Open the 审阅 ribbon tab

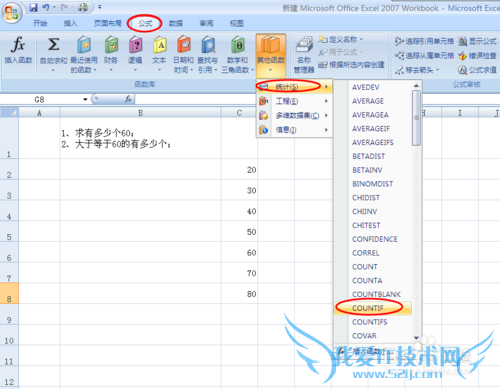206,23
